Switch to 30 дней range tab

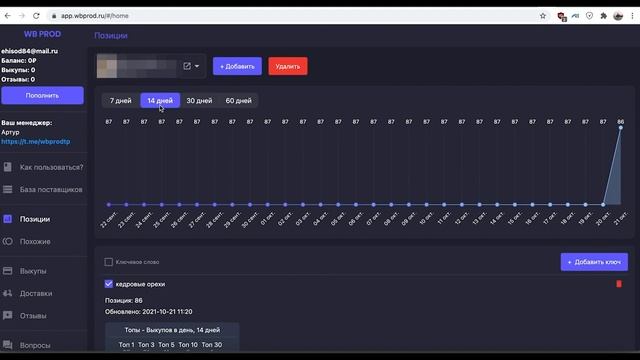(199, 101)
